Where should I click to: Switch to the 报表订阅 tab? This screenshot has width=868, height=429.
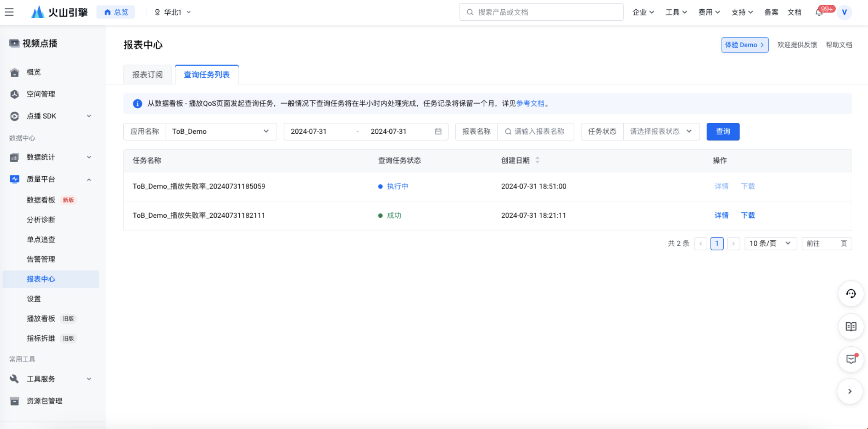147,75
